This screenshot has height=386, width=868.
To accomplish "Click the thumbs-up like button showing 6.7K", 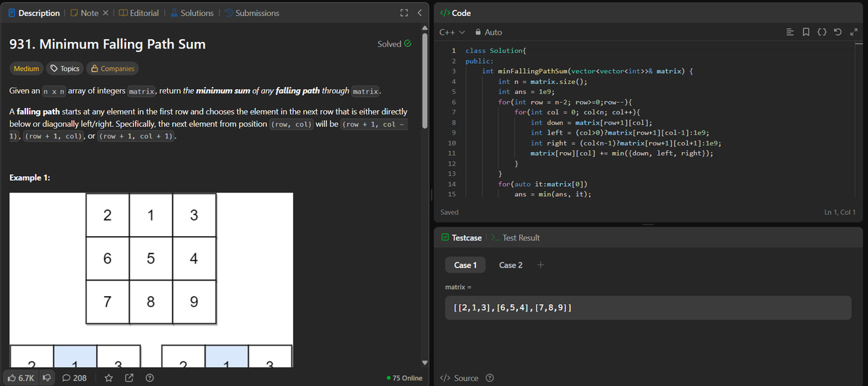I will 20,377.
